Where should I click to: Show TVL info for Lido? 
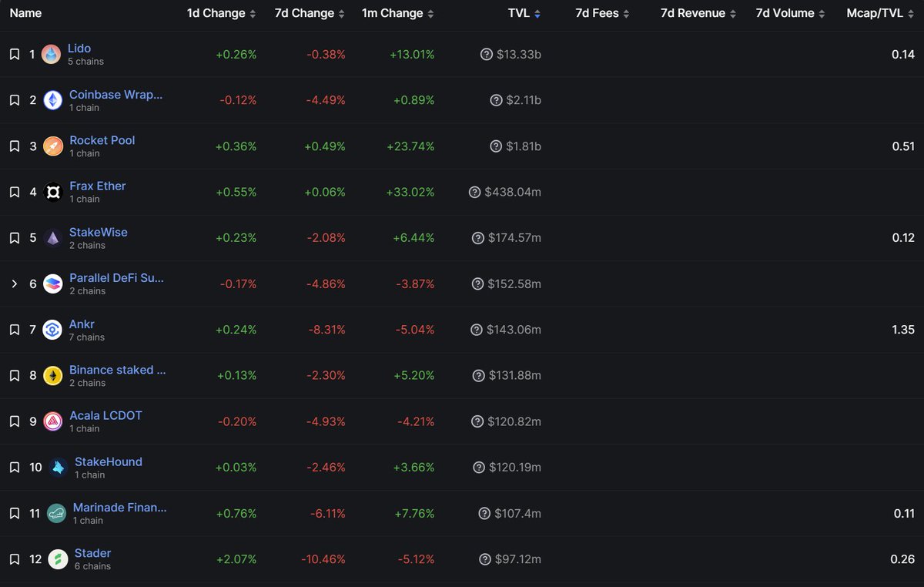point(487,55)
